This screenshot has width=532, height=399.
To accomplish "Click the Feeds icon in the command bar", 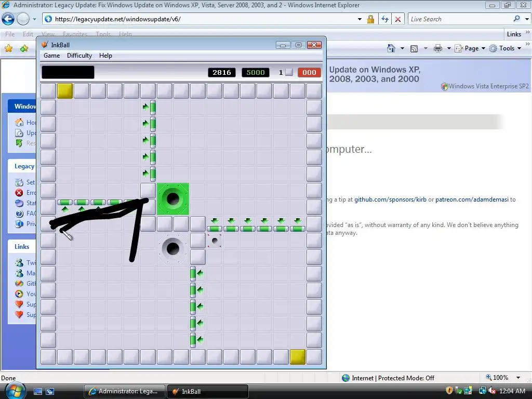I will [414, 48].
